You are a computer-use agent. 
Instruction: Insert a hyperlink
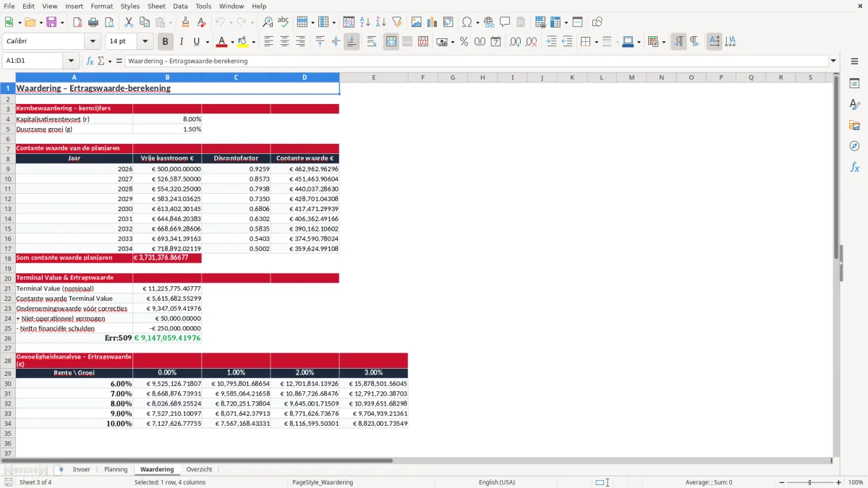[489, 22]
